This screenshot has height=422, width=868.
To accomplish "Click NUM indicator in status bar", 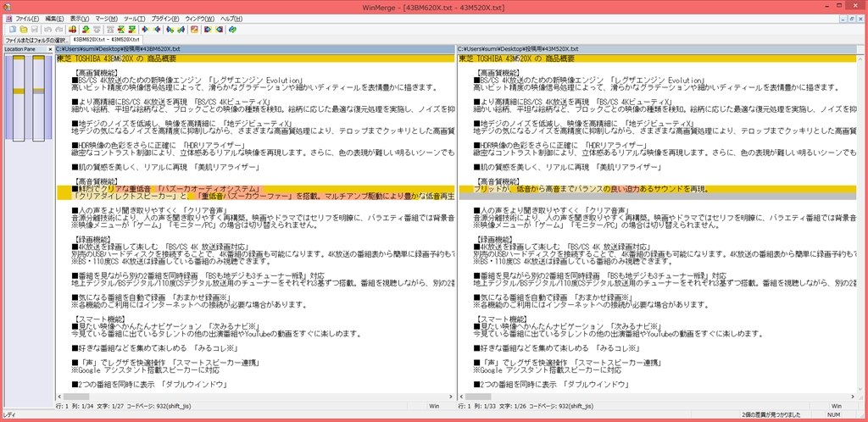I will [833, 414].
